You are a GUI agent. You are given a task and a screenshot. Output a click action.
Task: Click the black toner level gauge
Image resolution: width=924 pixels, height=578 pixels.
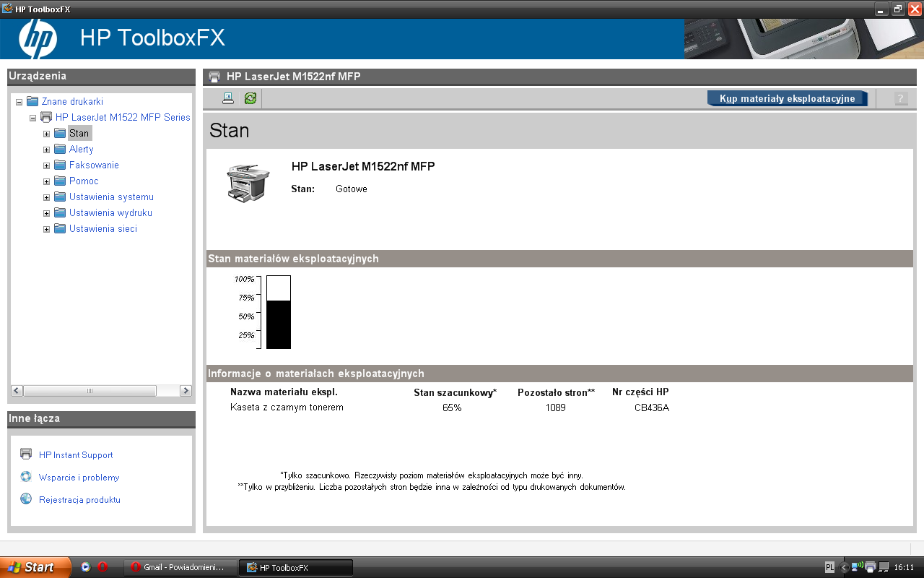[279, 312]
